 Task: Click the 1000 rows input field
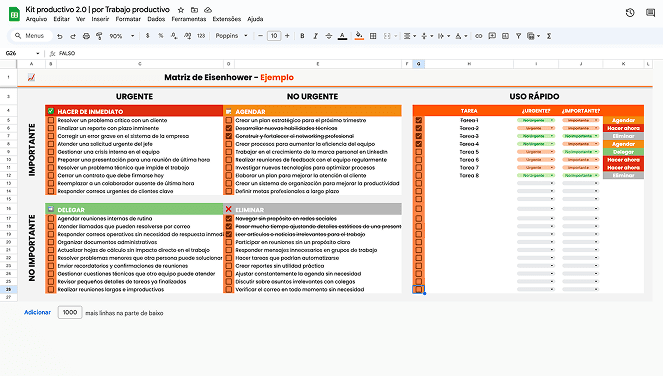[x=70, y=313]
